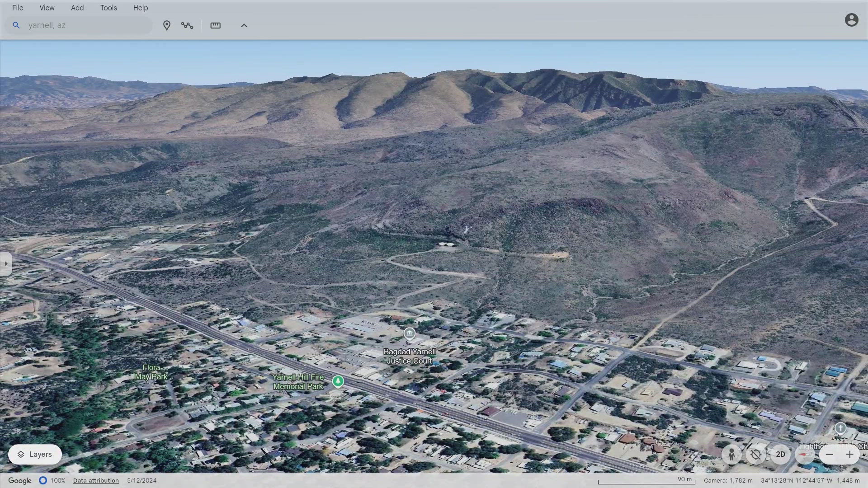The width and height of the screenshot is (868, 488).
Task: Zoom out with the minus button
Action: coord(830,455)
